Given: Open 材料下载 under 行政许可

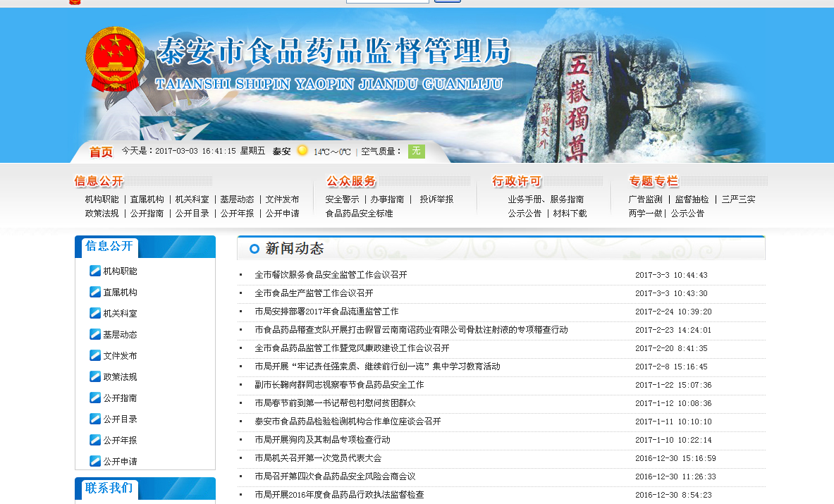Looking at the screenshot, I should click(570, 214).
